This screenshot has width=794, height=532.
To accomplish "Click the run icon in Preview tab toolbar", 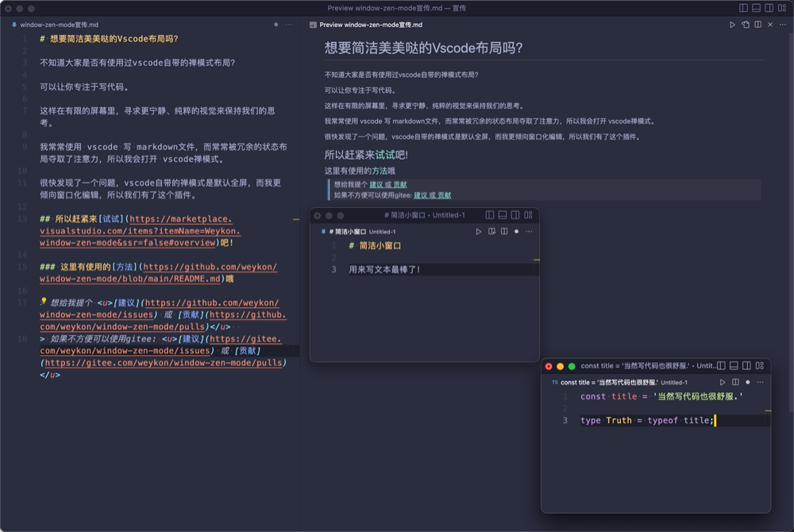I will [732, 25].
